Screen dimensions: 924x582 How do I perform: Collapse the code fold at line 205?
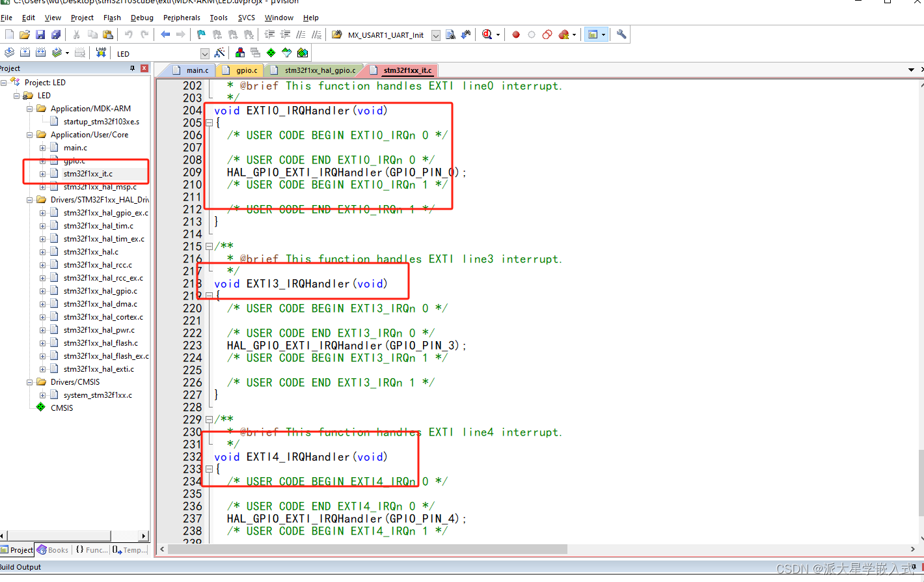coord(210,123)
